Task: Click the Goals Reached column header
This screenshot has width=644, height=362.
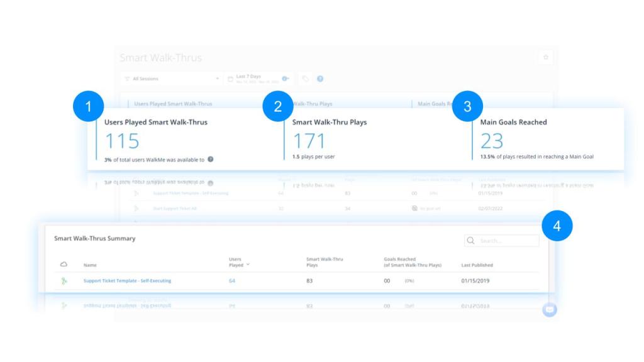Action: 412,262
